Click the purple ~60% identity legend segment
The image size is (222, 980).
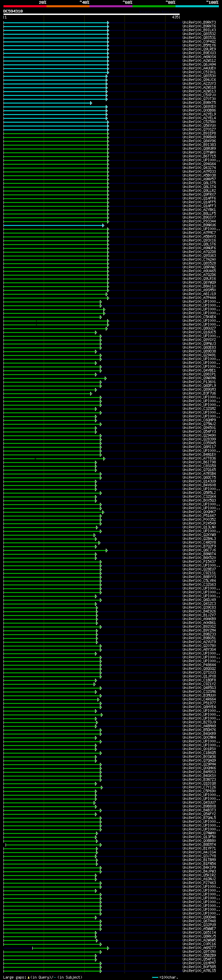point(111,6)
